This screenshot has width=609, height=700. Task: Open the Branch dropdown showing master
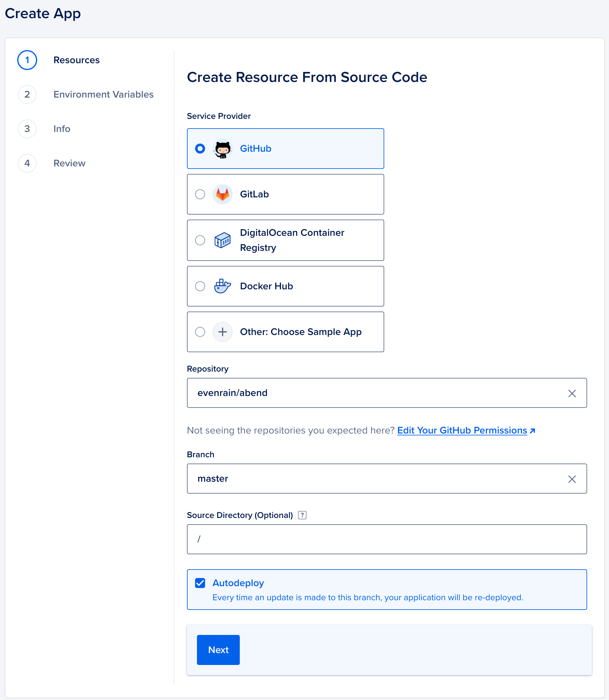[x=374, y=478]
